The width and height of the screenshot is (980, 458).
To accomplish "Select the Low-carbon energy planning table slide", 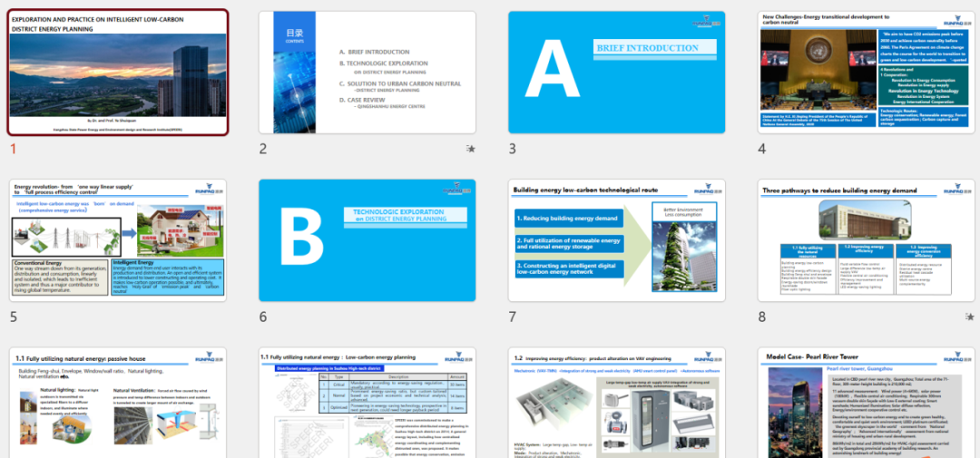I will [x=367, y=403].
